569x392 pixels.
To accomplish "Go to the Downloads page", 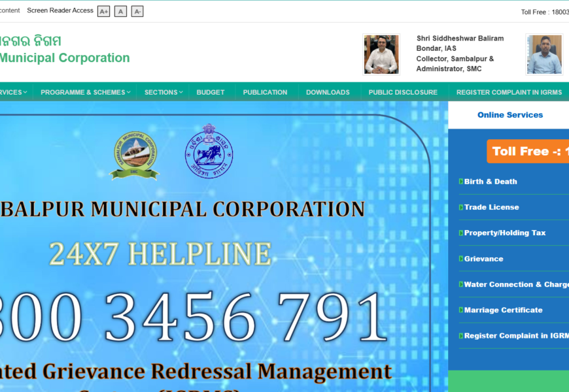I will click(328, 92).
